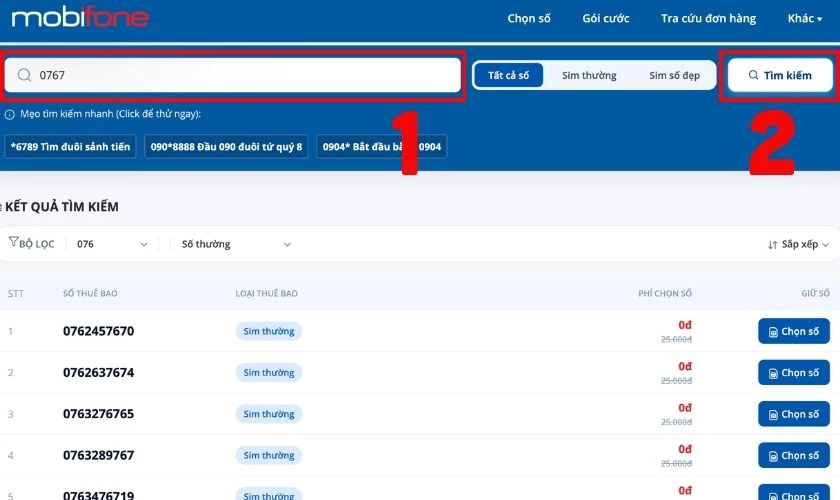This screenshot has width=840, height=500.
Task: Select the Tất cả số filter tab
Action: (508, 76)
